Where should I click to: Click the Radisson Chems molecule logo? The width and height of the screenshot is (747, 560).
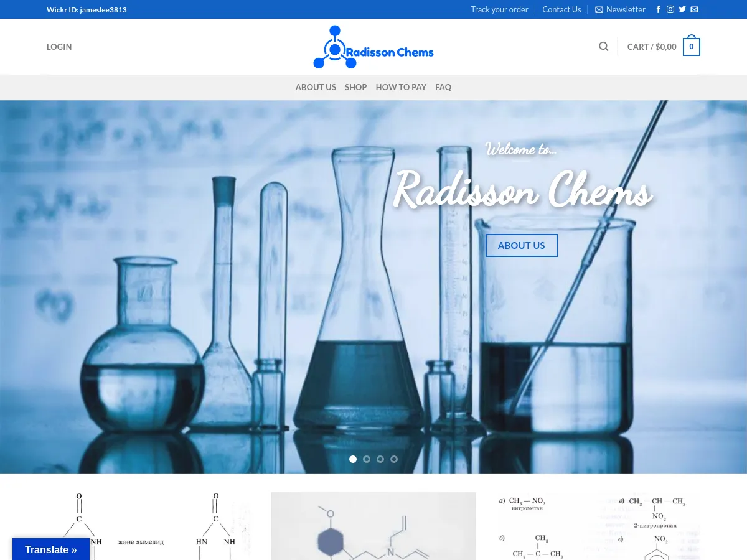click(x=374, y=46)
